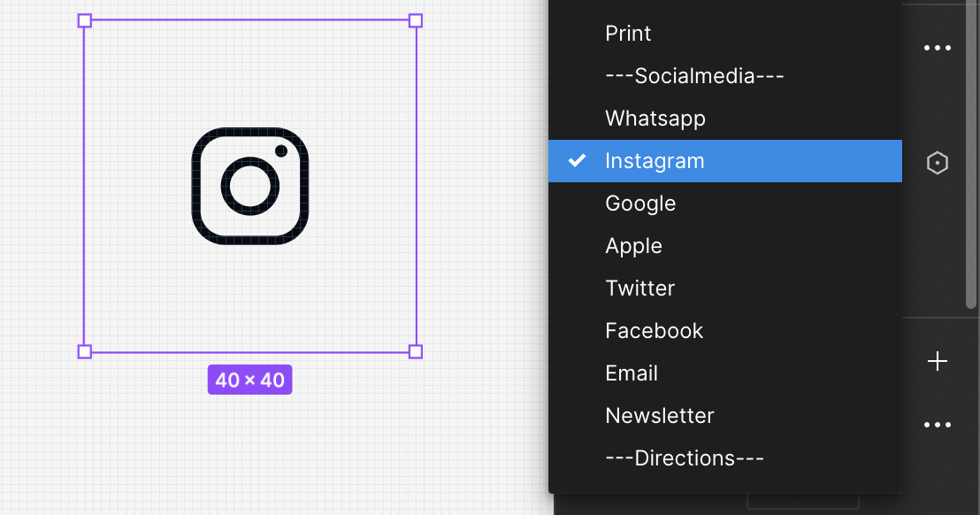Select the Instagram icon on canvas
Viewport: 980px width, 515px height.
click(250, 186)
